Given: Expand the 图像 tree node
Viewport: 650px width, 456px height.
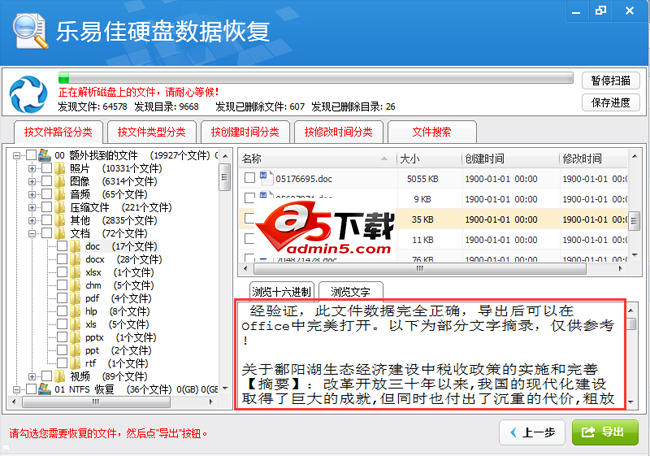Looking at the screenshot, I should [32, 181].
